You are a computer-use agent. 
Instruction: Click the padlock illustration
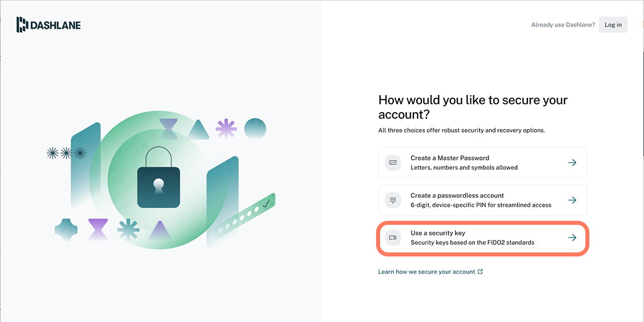click(x=158, y=178)
